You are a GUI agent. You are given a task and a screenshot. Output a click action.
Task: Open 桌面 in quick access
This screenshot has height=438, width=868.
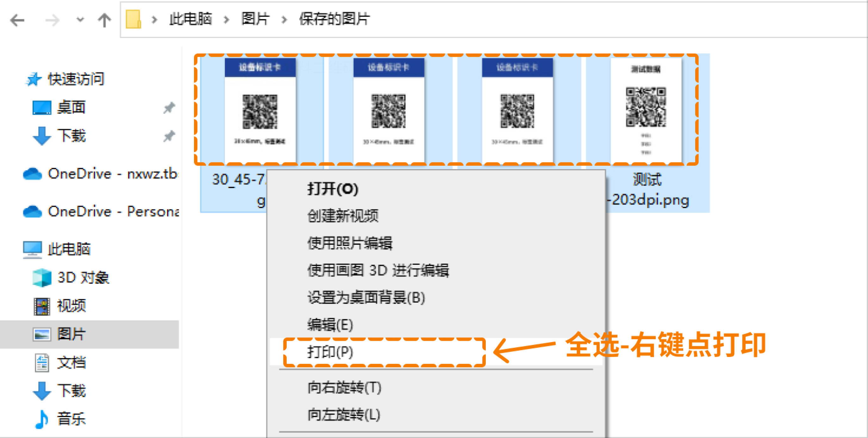click(71, 107)
